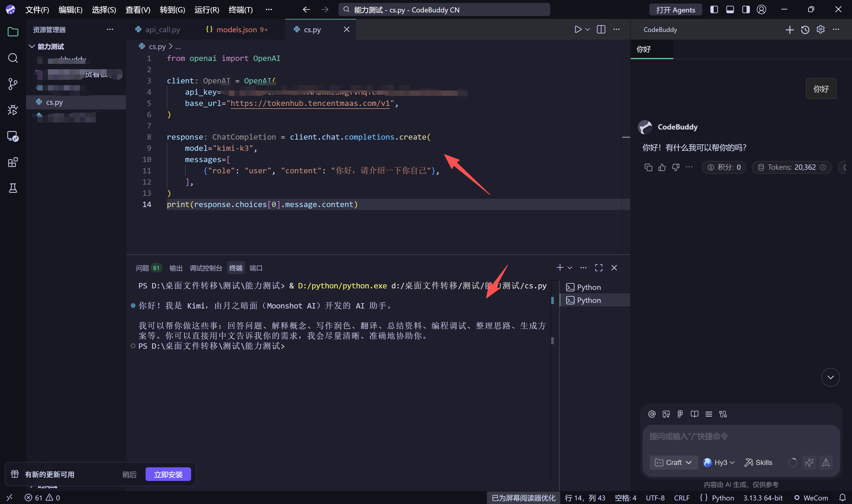Close the cs.py editor tab
Image resolution: width=852 pixels, height=504 pixels.
point(346,30)
